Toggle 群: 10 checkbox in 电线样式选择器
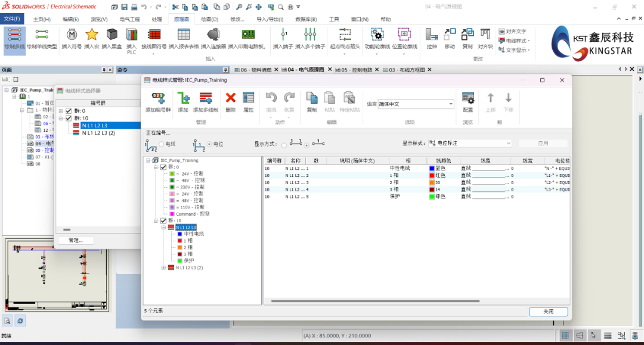The height and width of the screenshot is (345, 644). pyautogui.click(x=69, y=118)
